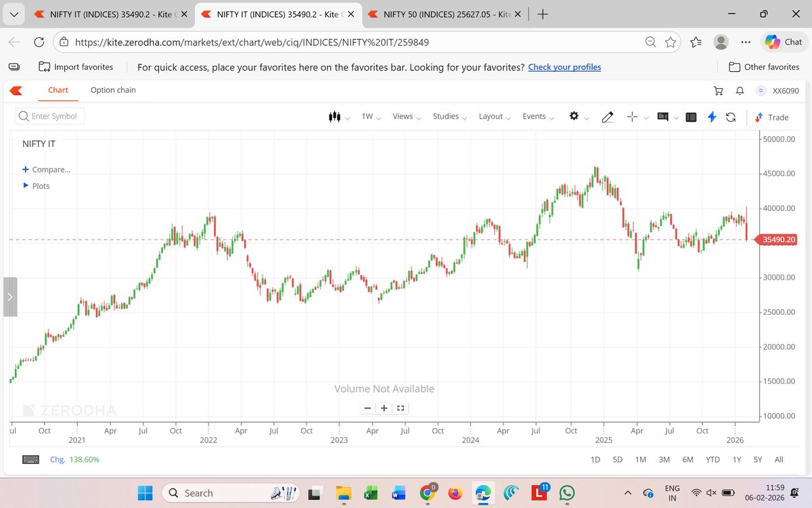Select the 3M range

(x=664, y=459)
